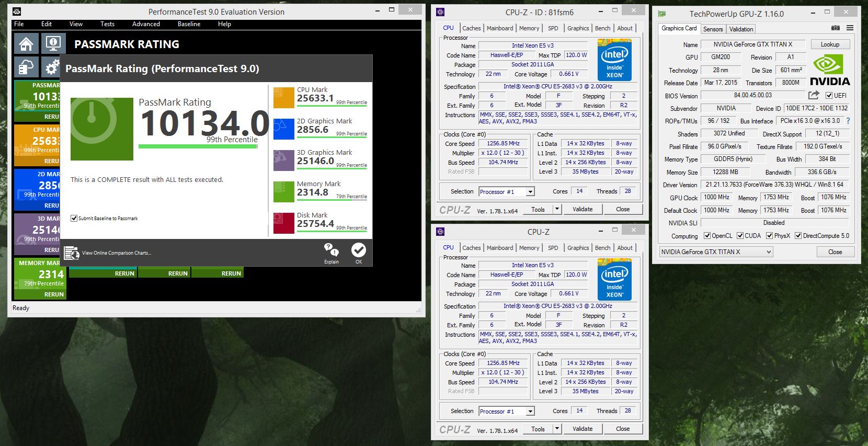Open the system information monitor icon
The image size is (868, 446).
53,44
